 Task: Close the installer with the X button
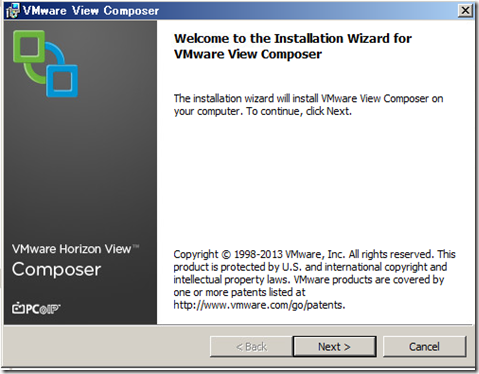point(465,11)
